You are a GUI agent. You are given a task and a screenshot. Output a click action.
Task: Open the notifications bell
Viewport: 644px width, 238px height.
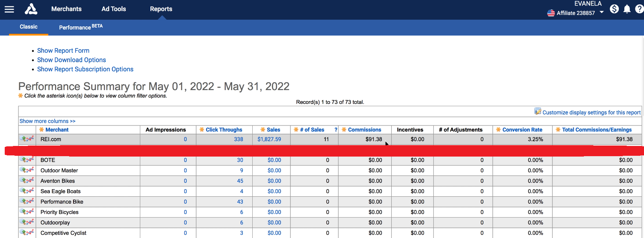point(627,9)
